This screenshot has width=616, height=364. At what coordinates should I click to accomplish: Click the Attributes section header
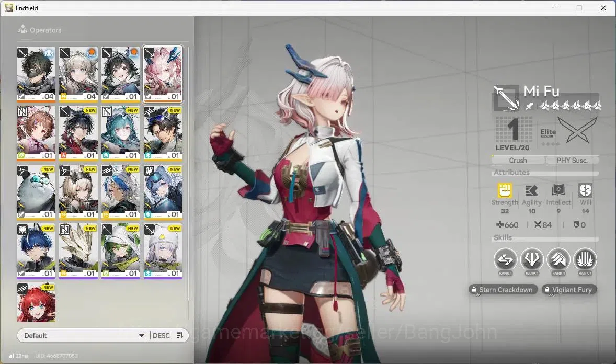(x=511, y=172)
